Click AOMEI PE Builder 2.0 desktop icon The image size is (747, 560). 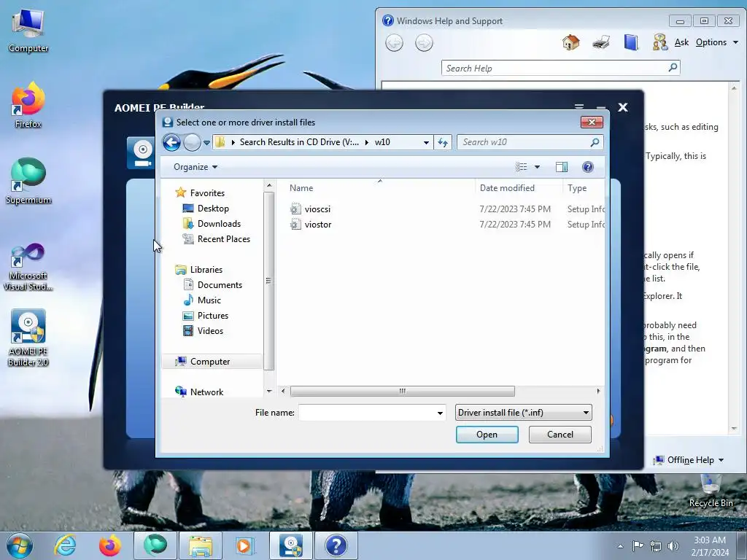click(x=28, y=338)
